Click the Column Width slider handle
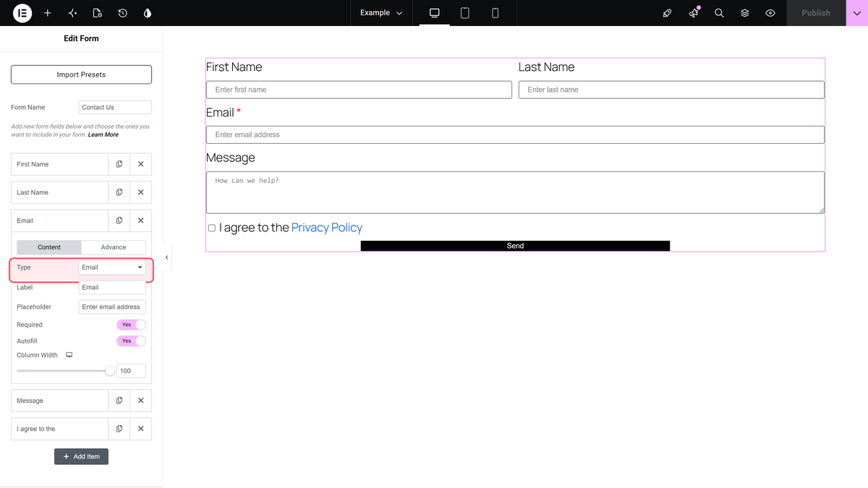The image size is (868, 488). click(110, 371)
